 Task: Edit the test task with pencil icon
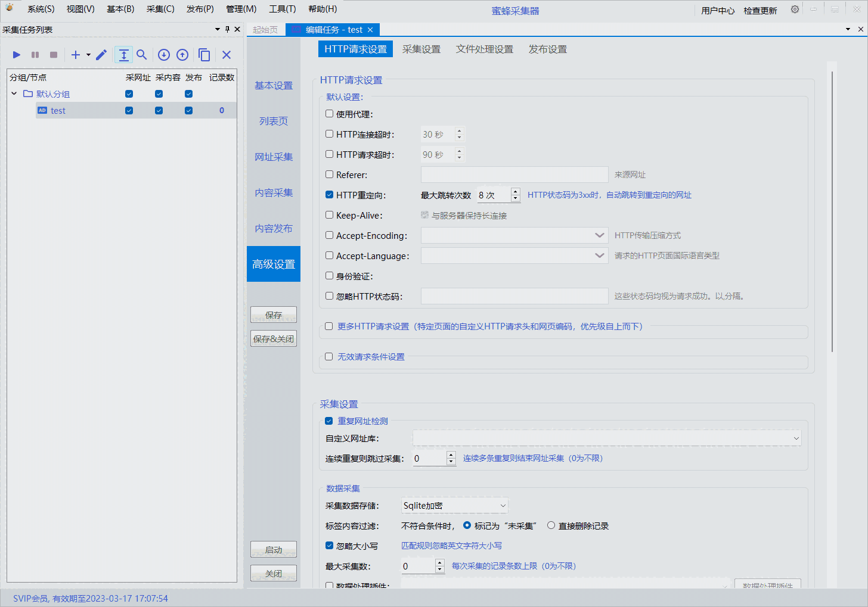tap(100, 55)
